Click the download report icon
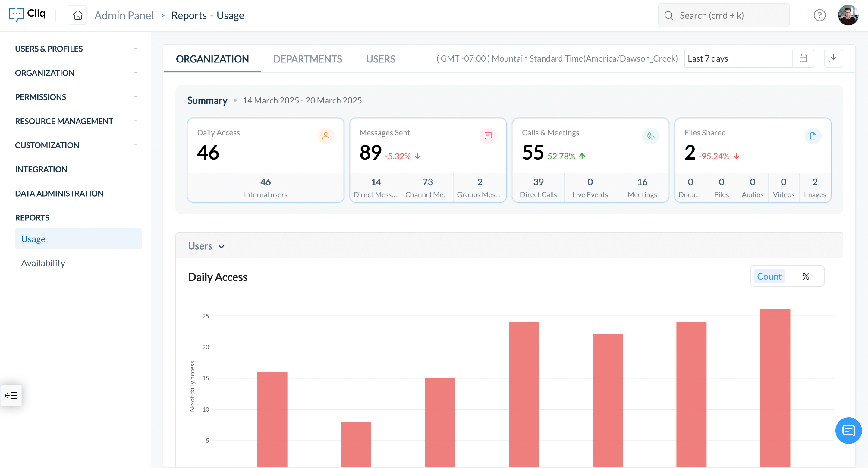The width and height of the screenshot is (868, 468). click(x=833, y=58)
